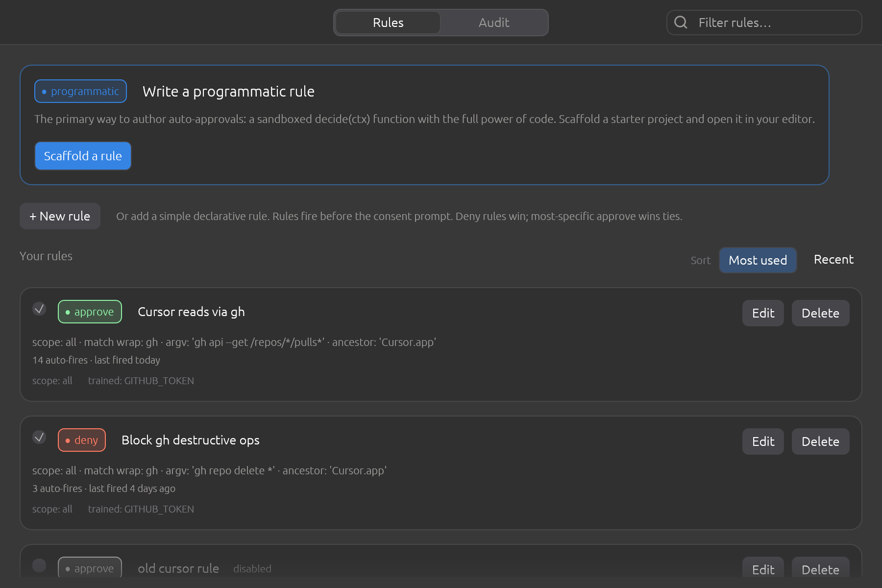Select the Rules tab

[388, 23]
